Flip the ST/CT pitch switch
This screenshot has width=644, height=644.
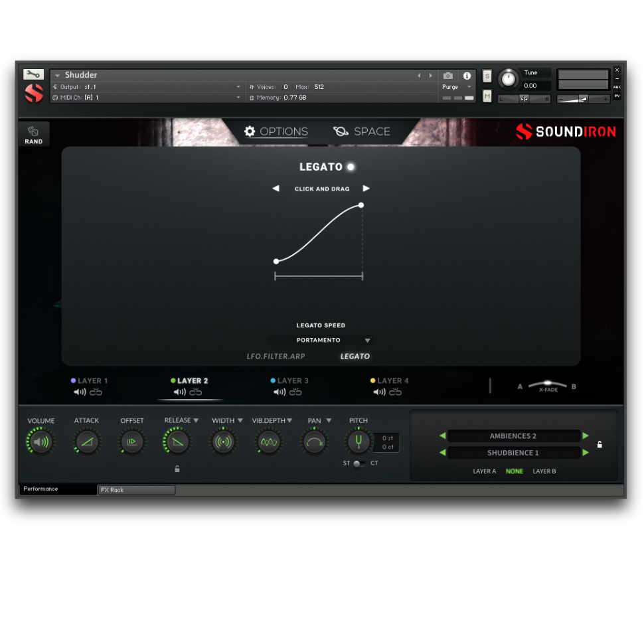coord(359,463)
